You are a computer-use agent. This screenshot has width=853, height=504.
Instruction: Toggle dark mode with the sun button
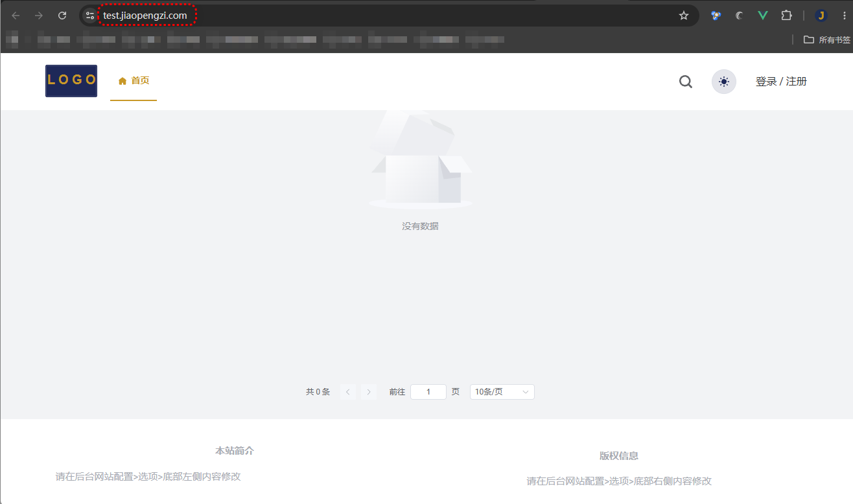pyautogui.click(x=724, y=82)
